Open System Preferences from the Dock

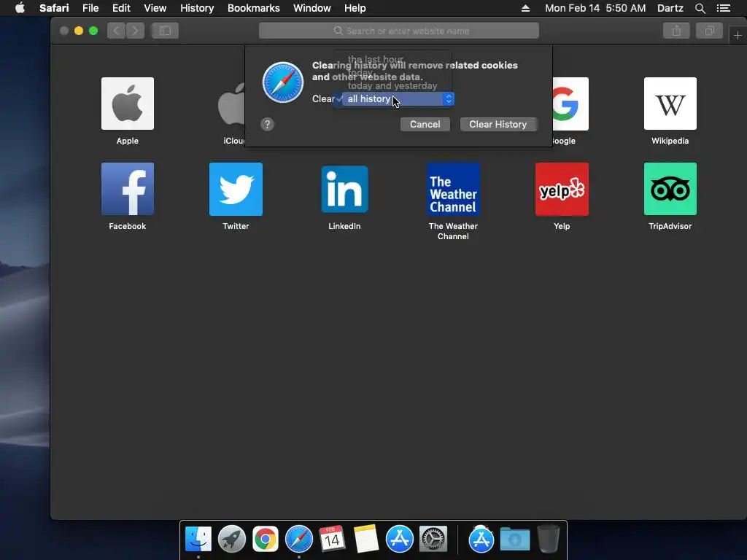(433, 539)
